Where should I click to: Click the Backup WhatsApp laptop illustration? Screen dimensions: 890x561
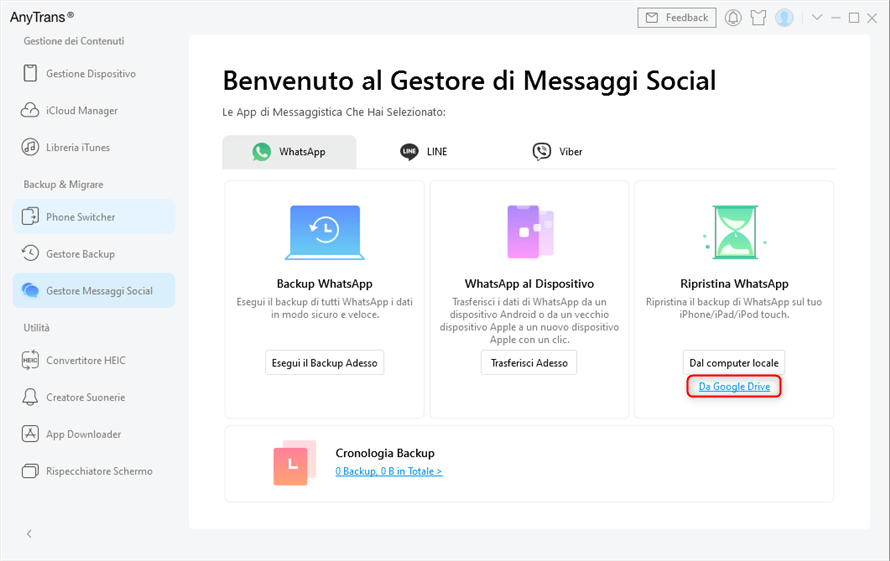pos(325,232)
